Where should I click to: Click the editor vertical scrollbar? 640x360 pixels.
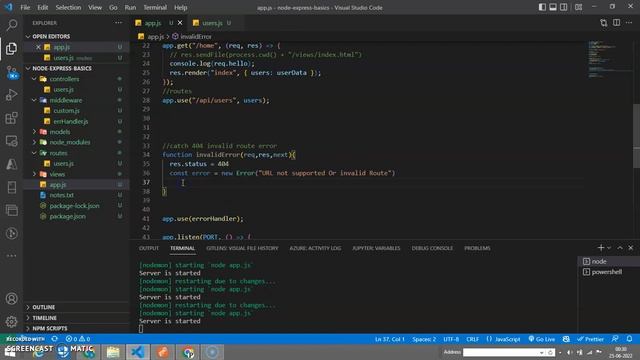636,137
